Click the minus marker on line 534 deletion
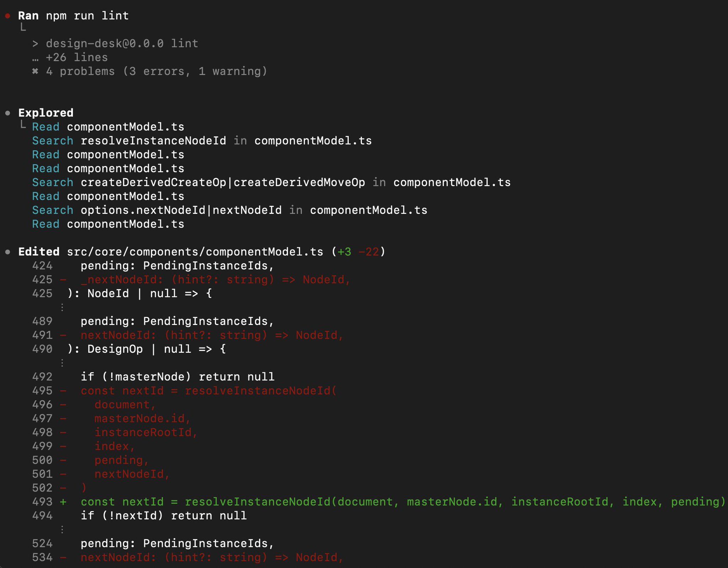This screenshot has width=728, height=568. [x=63, y=557]
